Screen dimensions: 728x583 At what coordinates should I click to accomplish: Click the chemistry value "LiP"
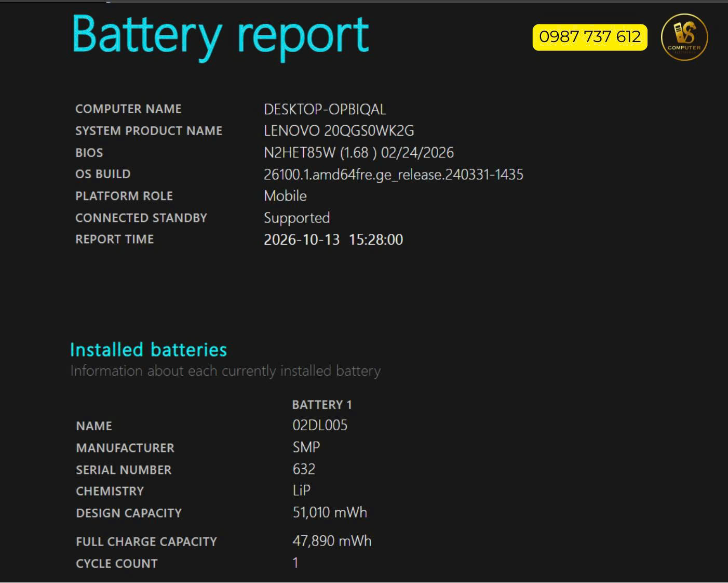(301, 491)
